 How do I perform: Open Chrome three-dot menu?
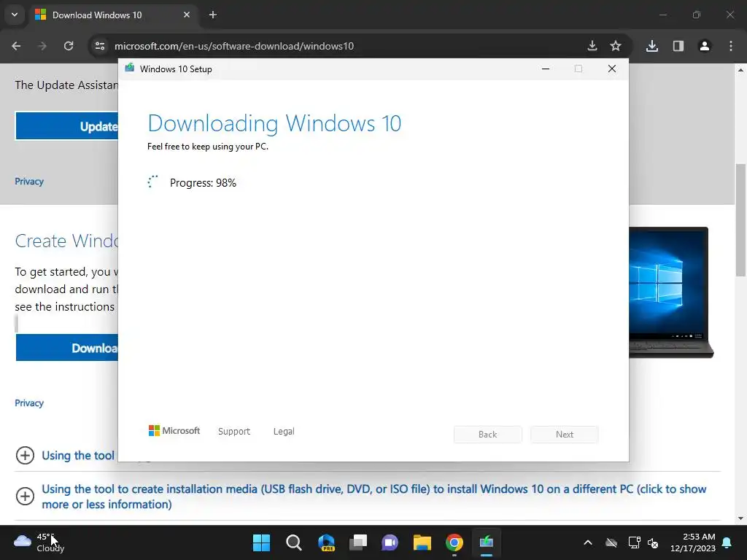click(731, 46)
